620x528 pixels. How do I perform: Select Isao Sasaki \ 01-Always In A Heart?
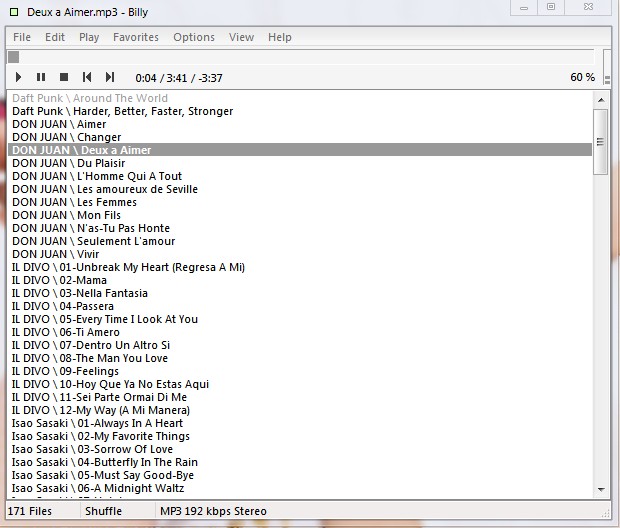300,423
